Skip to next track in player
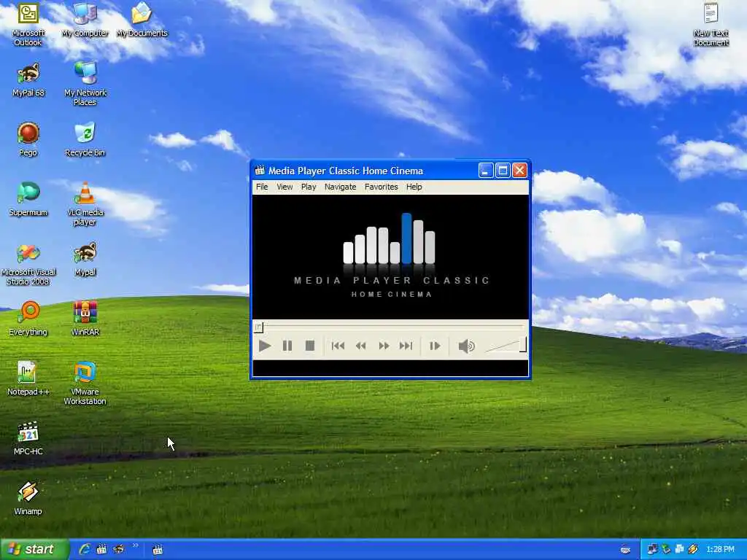 click(x=406, y=346)
